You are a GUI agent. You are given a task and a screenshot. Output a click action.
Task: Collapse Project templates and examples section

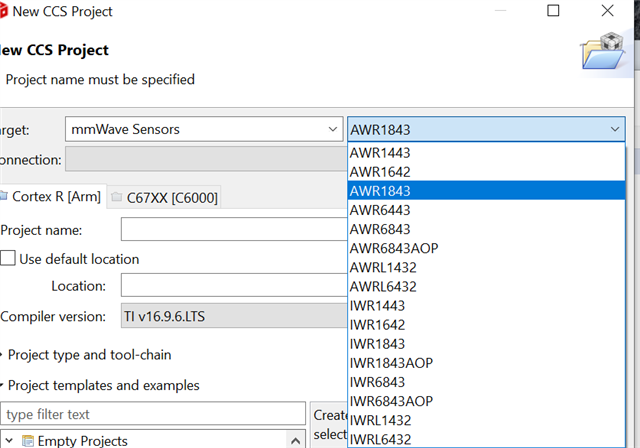coord(2,385)
